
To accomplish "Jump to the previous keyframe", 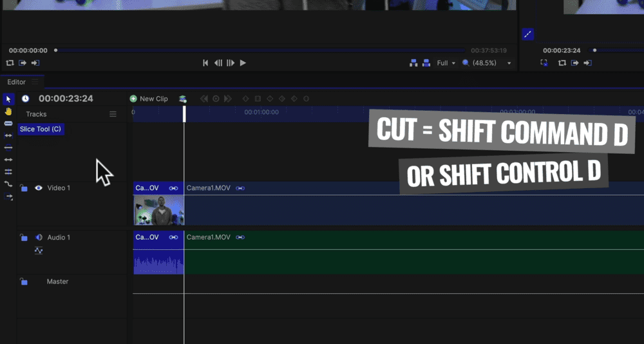I will [x=204, y=99].
